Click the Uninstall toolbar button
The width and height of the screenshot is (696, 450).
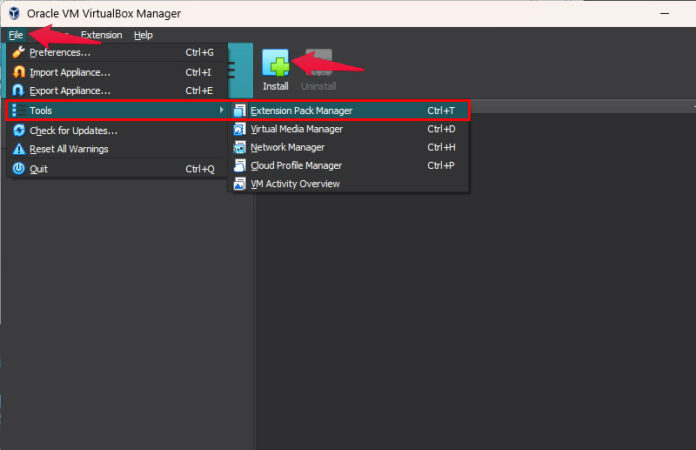click(x=319, y=71)
